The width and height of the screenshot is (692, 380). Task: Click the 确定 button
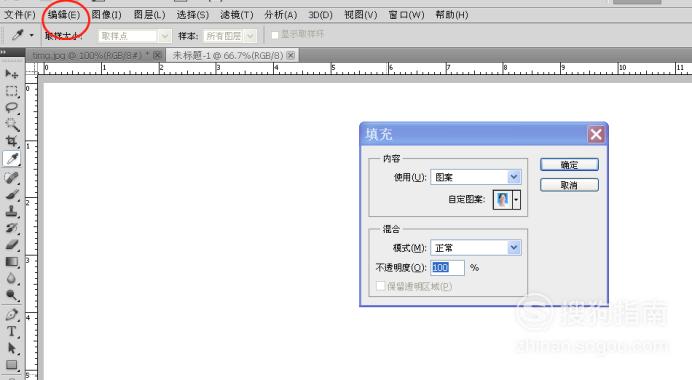point(569,165)
